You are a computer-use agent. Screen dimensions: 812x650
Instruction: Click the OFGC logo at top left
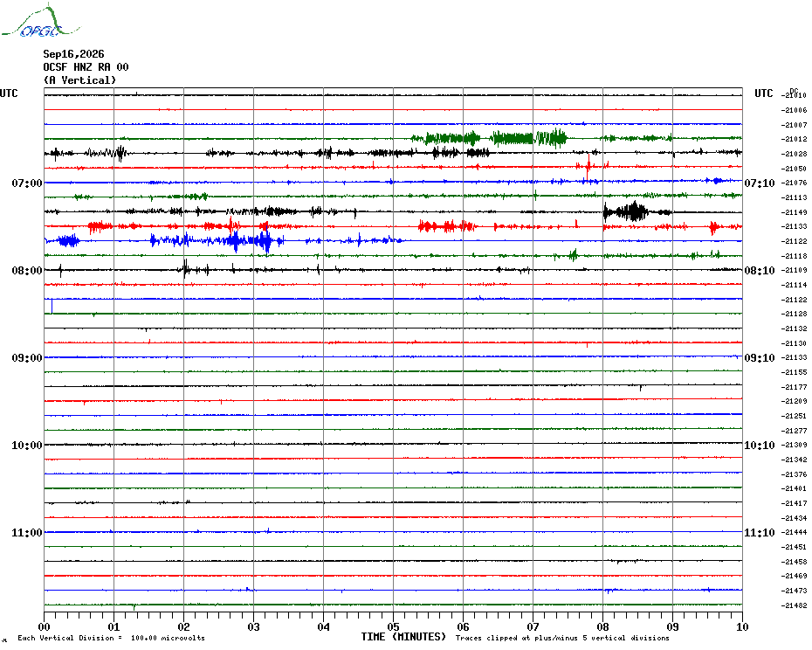point(41,21)
